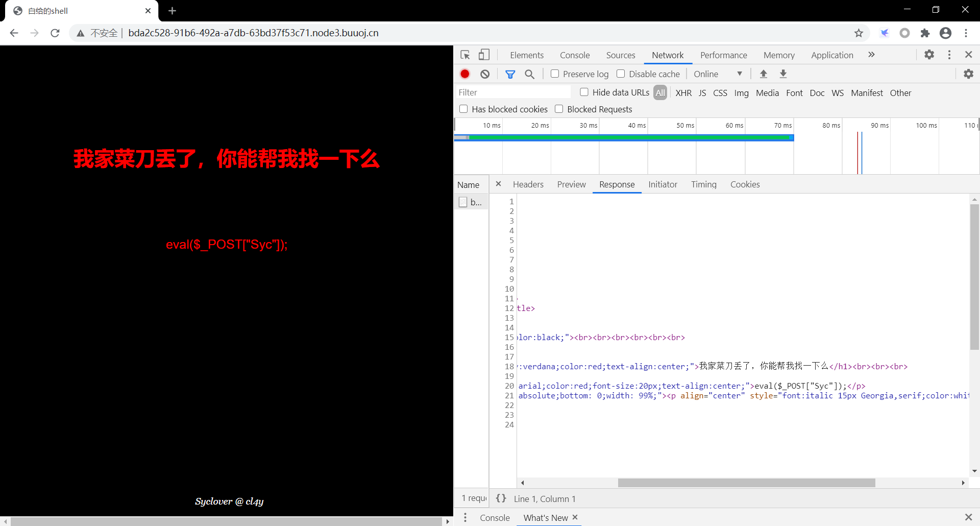Enable Preserve log checkbox
Image resolution: width=980 pixels, height=526 pixels.
[555, 74]
